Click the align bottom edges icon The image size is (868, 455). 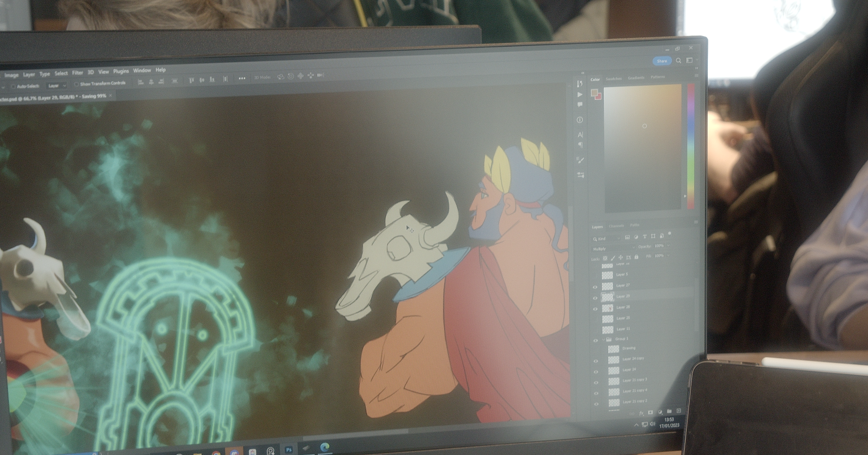(x=212, y=79)
